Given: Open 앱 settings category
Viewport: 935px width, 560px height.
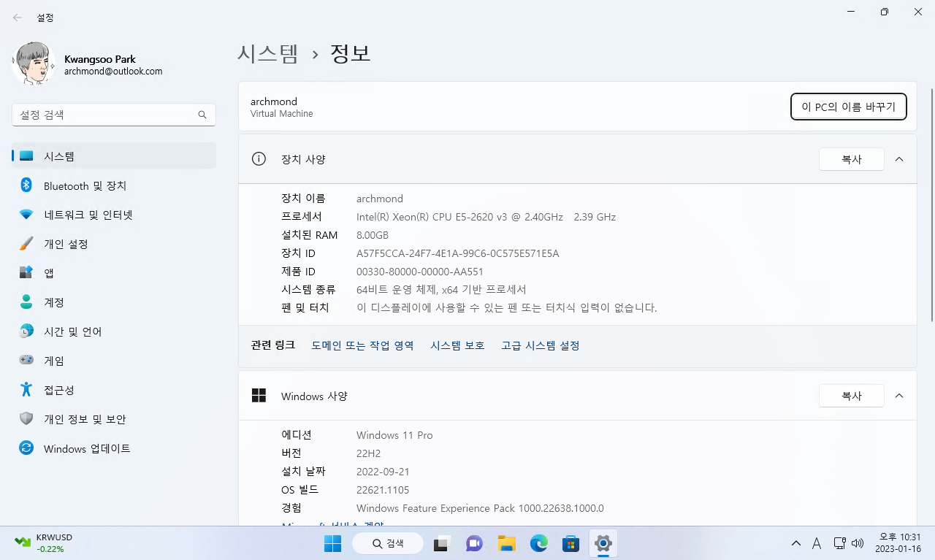Looking at the screenshot, I should pyautogui.click(x=114, y=273).
